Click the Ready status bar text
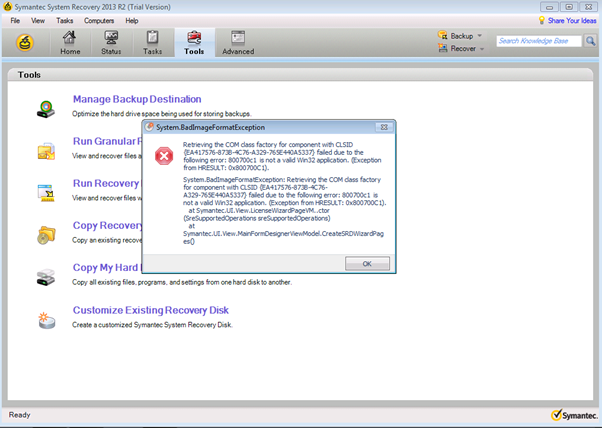 pyautogui.click(x=20, y=415)
